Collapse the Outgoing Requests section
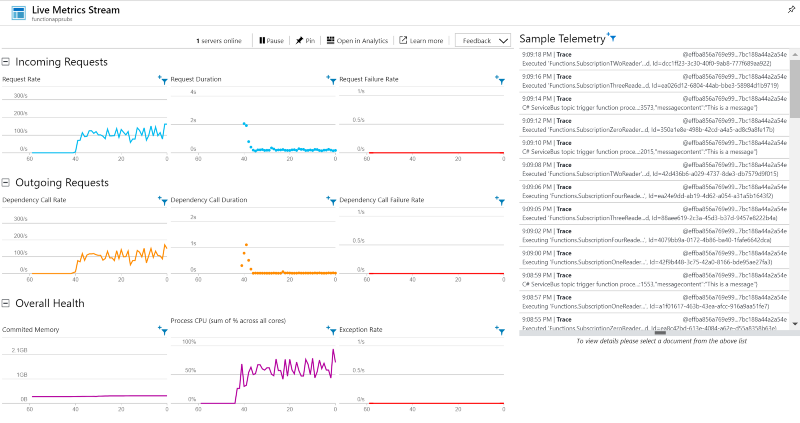Image resolution: width=800 pixels, height=423 pixels. click(x=6, y=183)
